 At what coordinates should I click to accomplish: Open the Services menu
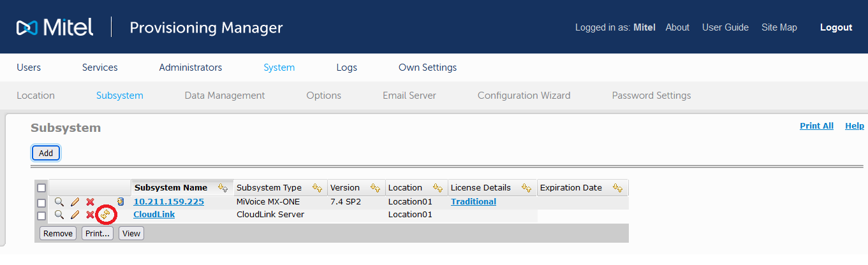click(x=100, y=68)
